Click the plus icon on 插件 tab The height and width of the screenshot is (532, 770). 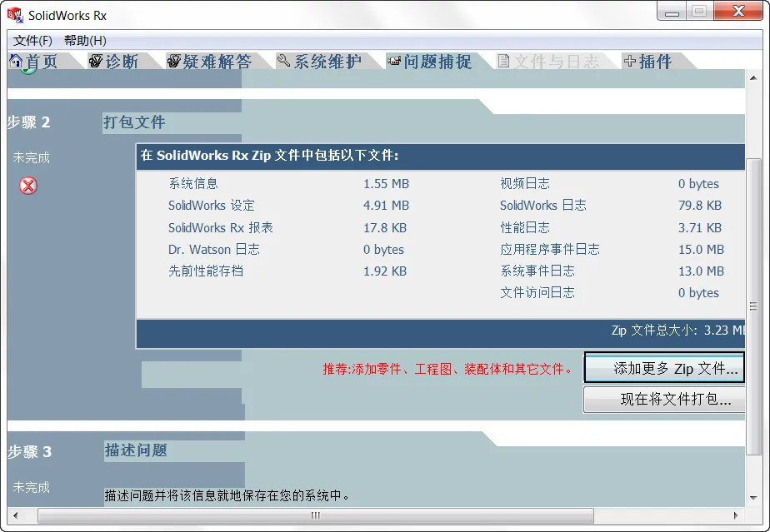[629, 61]
